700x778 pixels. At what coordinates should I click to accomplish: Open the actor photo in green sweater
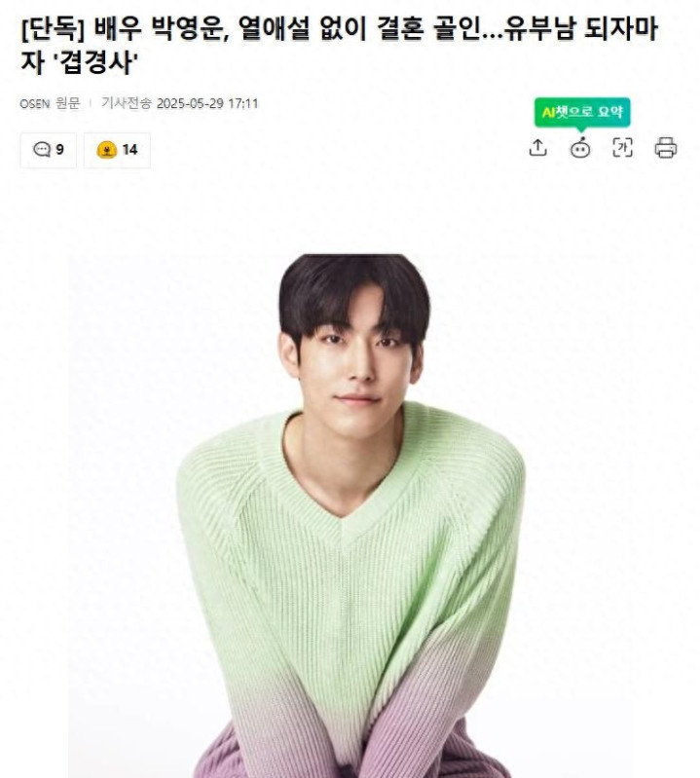(350, 515)
